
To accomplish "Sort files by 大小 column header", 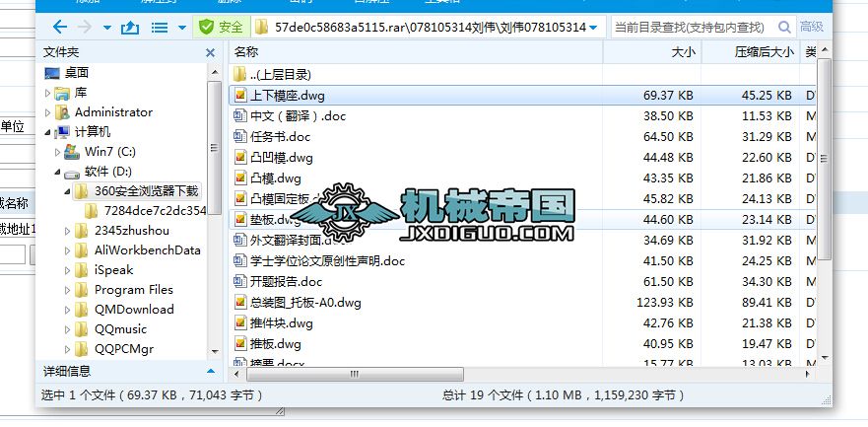I will tap(683, 52).
